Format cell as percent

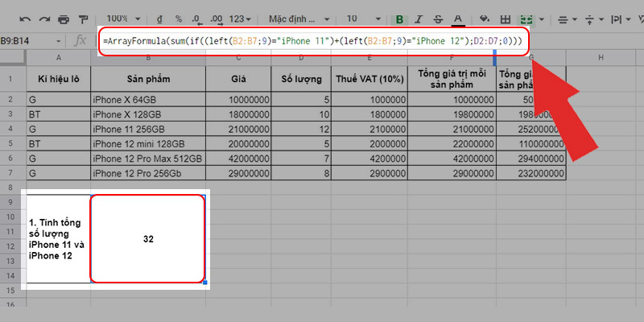(178, 19)
